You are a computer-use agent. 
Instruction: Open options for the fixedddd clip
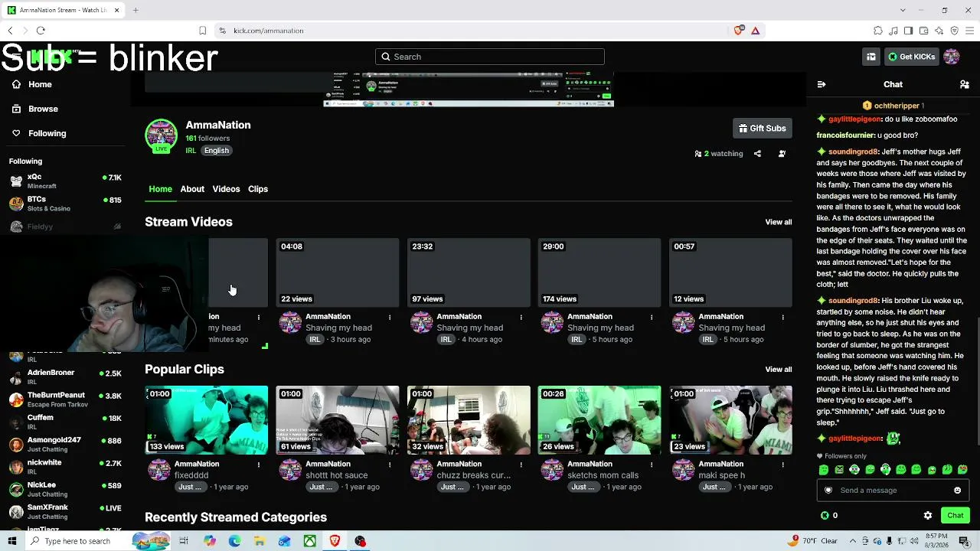[x=259, y=465]
